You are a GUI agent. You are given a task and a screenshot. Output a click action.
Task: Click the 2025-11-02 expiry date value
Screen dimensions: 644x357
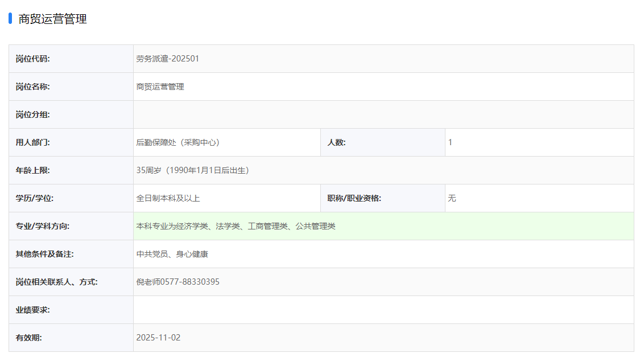click(x=158, y=338)
